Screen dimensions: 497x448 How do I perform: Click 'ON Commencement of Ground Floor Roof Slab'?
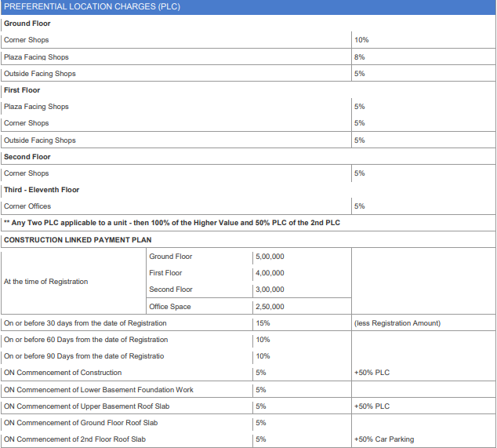point(81,423)
